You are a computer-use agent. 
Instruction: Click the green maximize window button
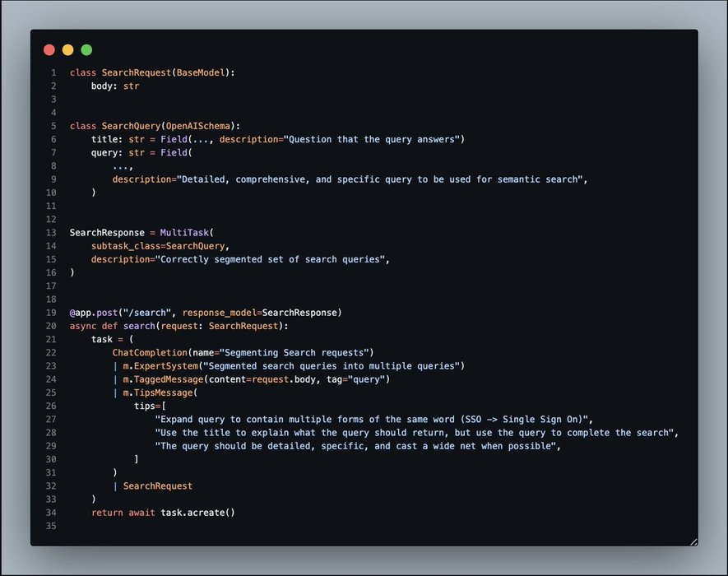86,50
